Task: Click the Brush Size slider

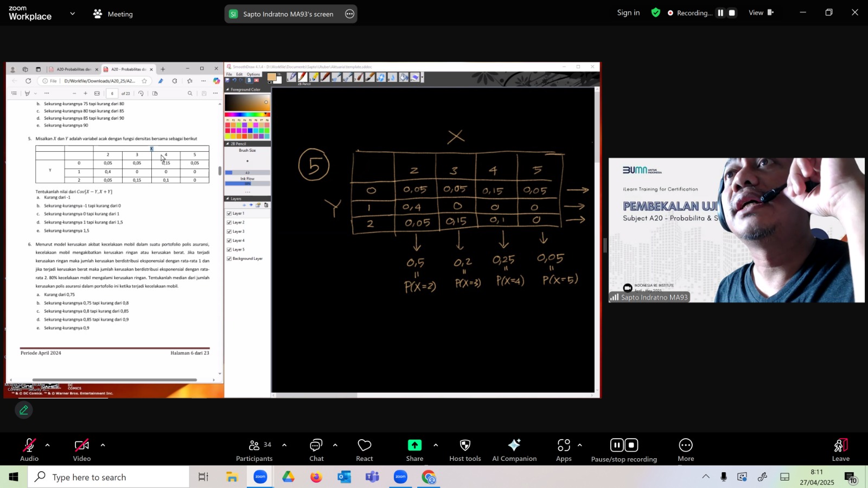Action: [247, 172]
